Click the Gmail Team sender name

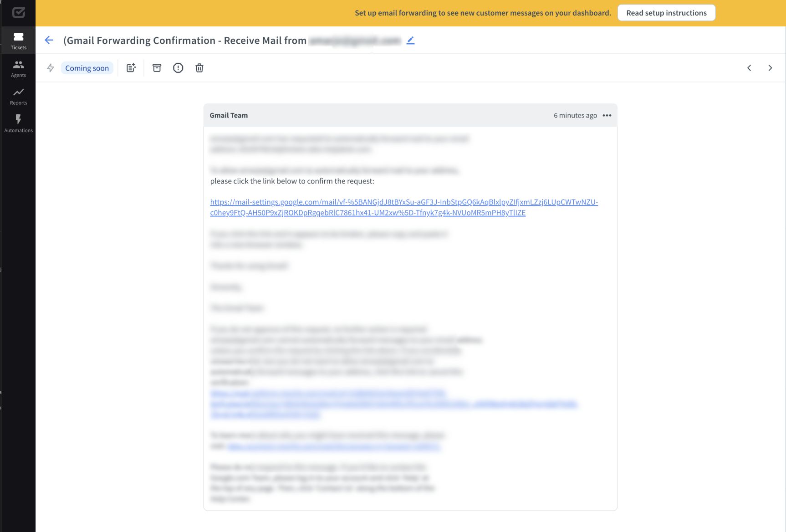228,115
